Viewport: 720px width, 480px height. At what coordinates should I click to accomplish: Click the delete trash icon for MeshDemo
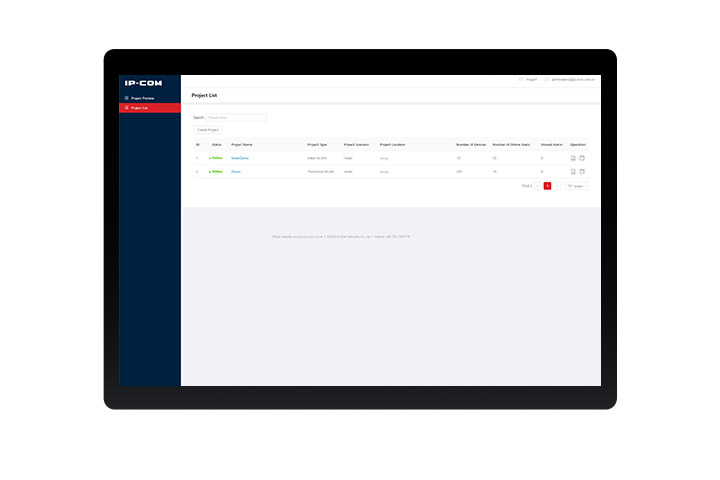[582, 158]
